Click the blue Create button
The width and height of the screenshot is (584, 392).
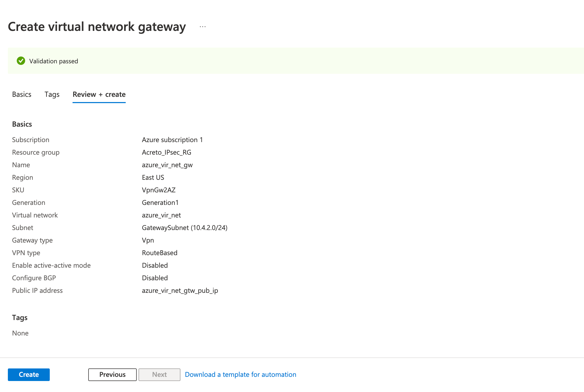(29, 374)
